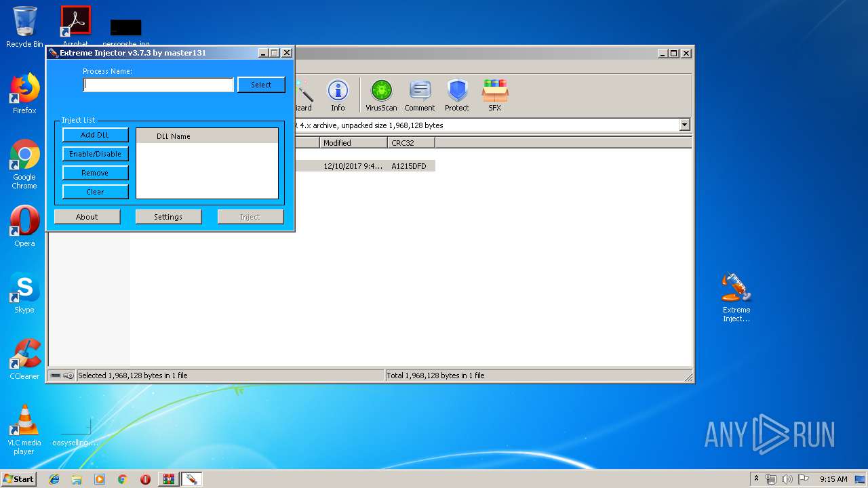The height and width of the screenshot is (488, 868).
Task: Open Windows Media Player from taskbar
Action: pyautogui.click(x=100, y=479)
